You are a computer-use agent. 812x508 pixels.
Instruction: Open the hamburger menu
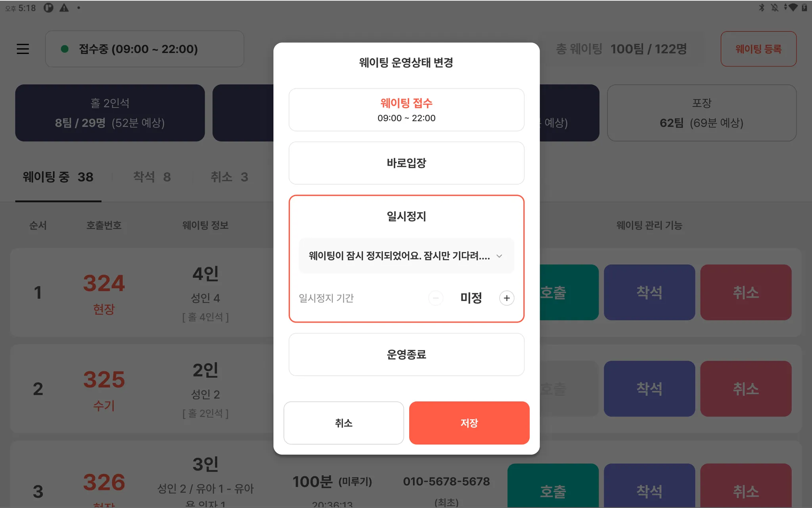23,49
